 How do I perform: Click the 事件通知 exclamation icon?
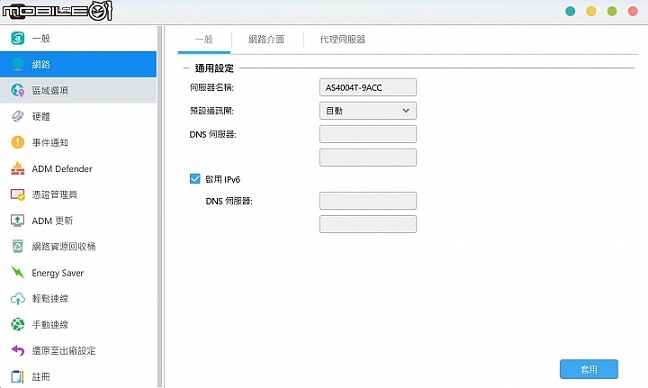(x=17, y=142)
